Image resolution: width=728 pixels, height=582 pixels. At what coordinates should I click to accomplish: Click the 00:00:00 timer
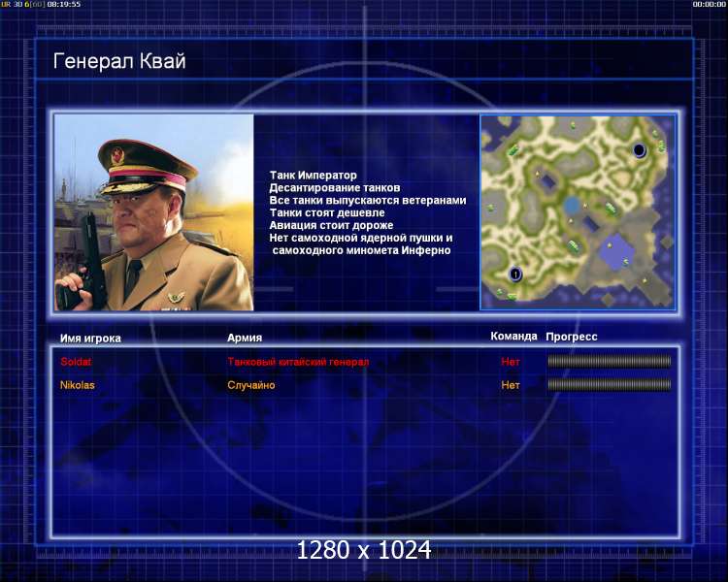coord(709,4)
